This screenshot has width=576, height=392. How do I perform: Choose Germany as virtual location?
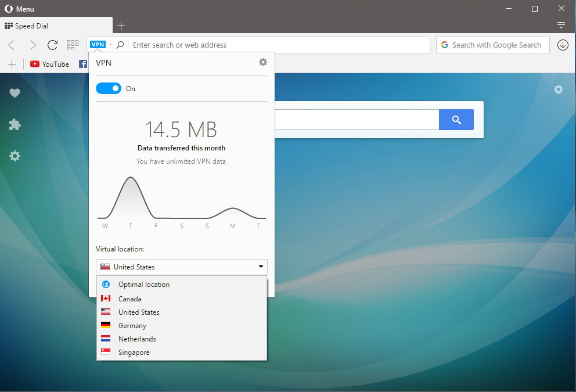click(182, 325)
